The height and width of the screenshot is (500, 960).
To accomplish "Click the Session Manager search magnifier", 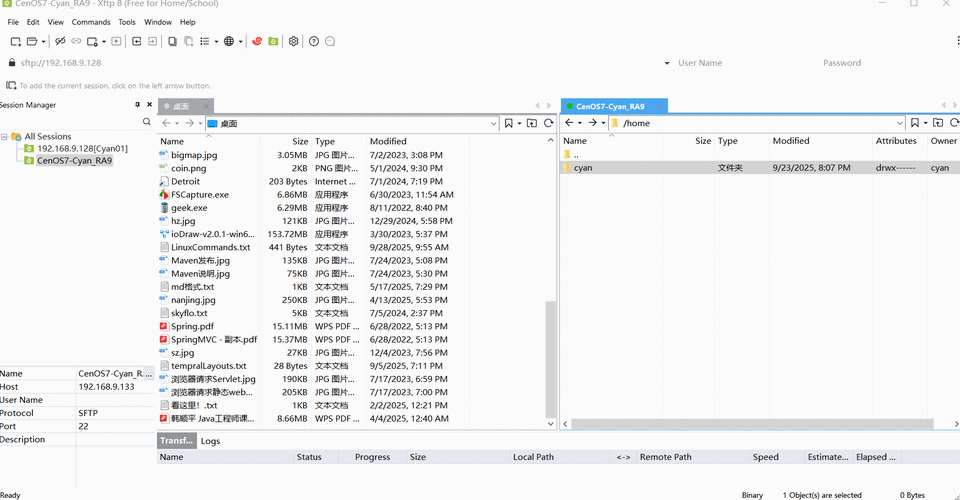I will coord(147,122).
